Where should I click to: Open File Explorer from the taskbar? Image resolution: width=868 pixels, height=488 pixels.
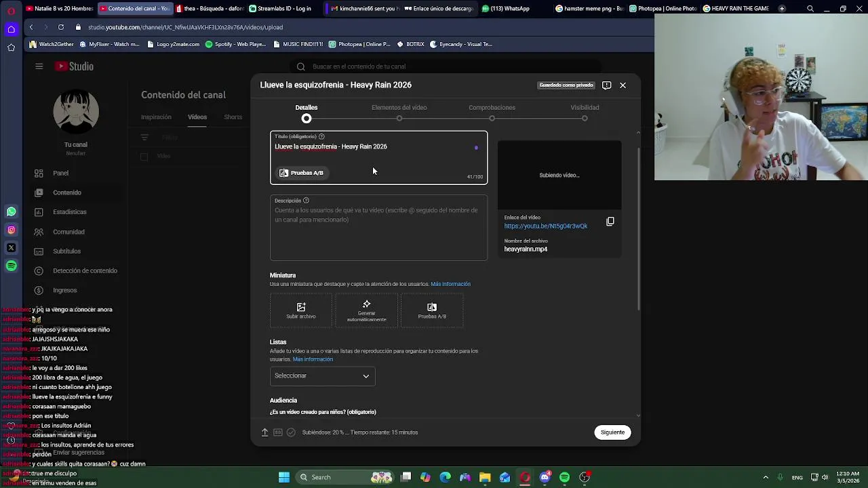(485, 477)
